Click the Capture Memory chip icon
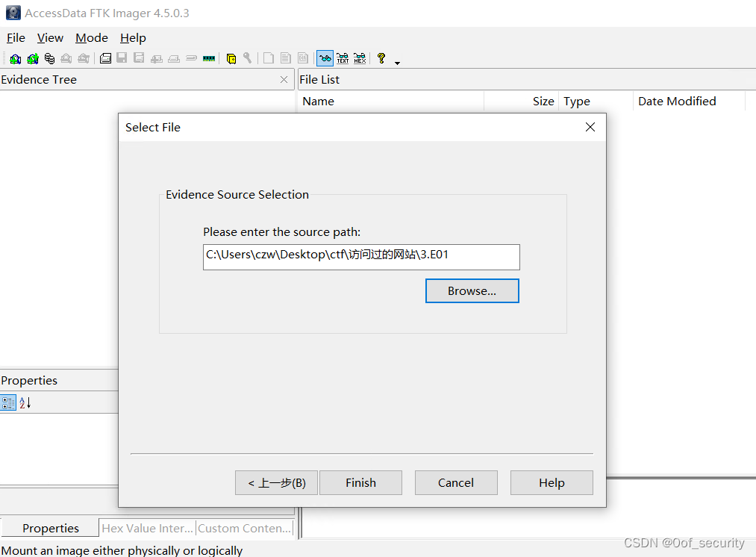 point(209,58)
